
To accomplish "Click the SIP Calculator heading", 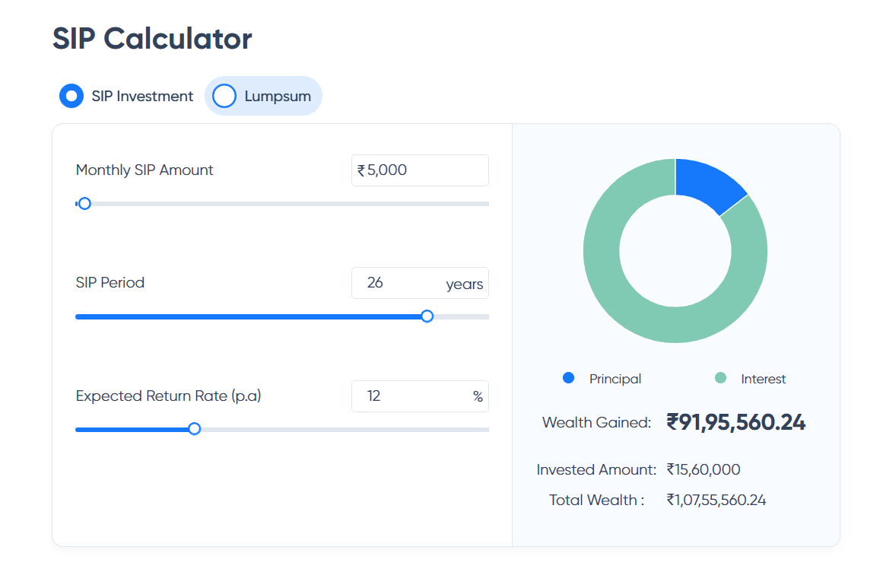I will coord(152,38).
